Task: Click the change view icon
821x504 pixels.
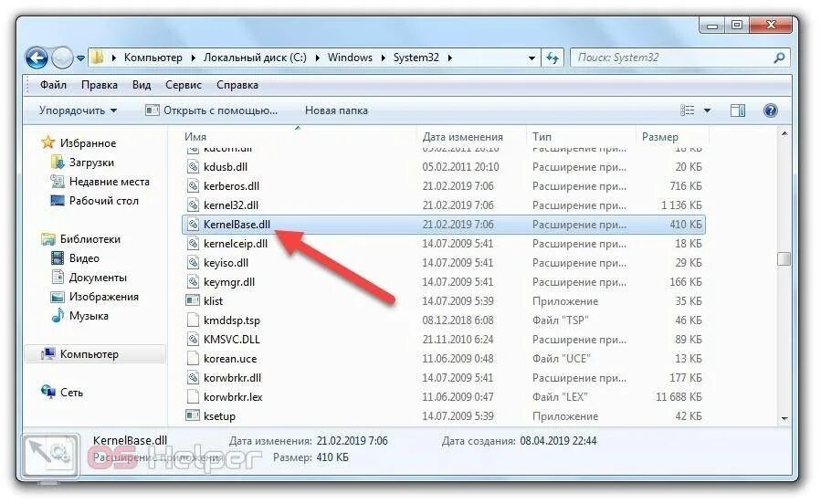Action: tap(687, 110)
